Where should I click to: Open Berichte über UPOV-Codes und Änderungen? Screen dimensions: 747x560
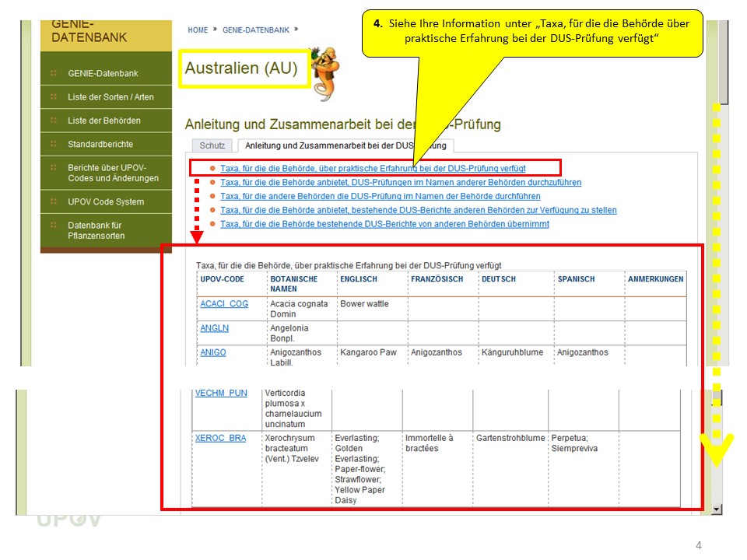pyautogui.click(x=113, y=173)
